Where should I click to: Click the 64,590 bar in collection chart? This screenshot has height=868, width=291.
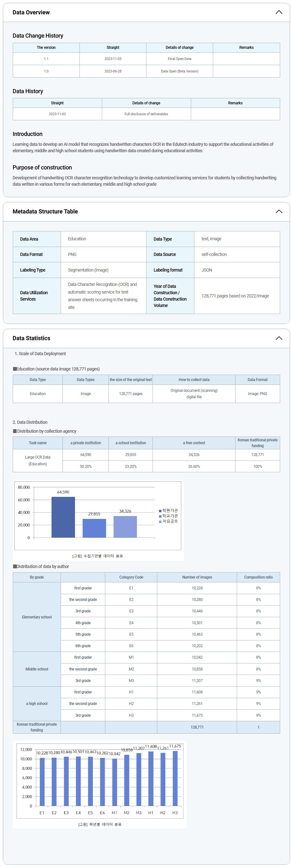click(63, 517)
